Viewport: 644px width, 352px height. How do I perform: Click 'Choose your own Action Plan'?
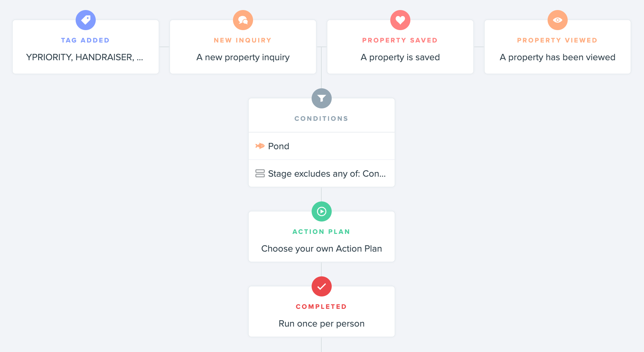322,249
